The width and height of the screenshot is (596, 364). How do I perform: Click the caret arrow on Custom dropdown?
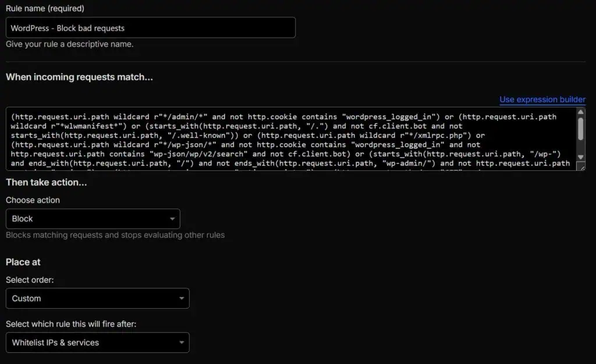click(x=181, y=299)
